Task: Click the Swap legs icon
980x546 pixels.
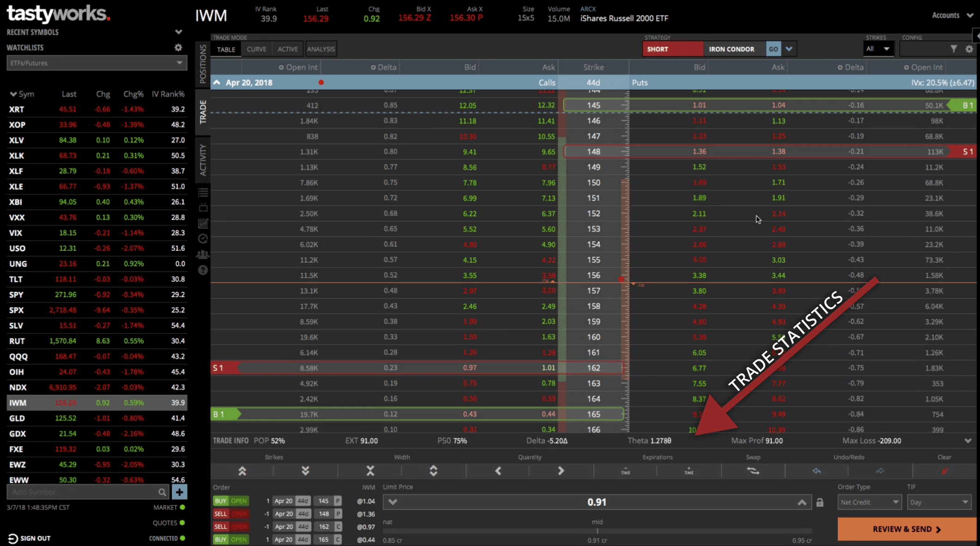Action: [753, 471]
